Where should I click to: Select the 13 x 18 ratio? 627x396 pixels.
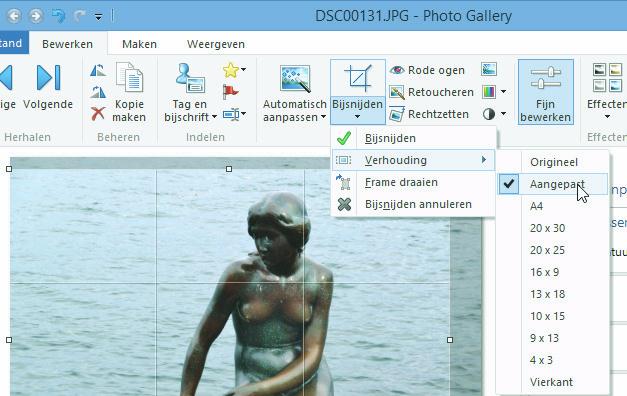coord(553,294)
